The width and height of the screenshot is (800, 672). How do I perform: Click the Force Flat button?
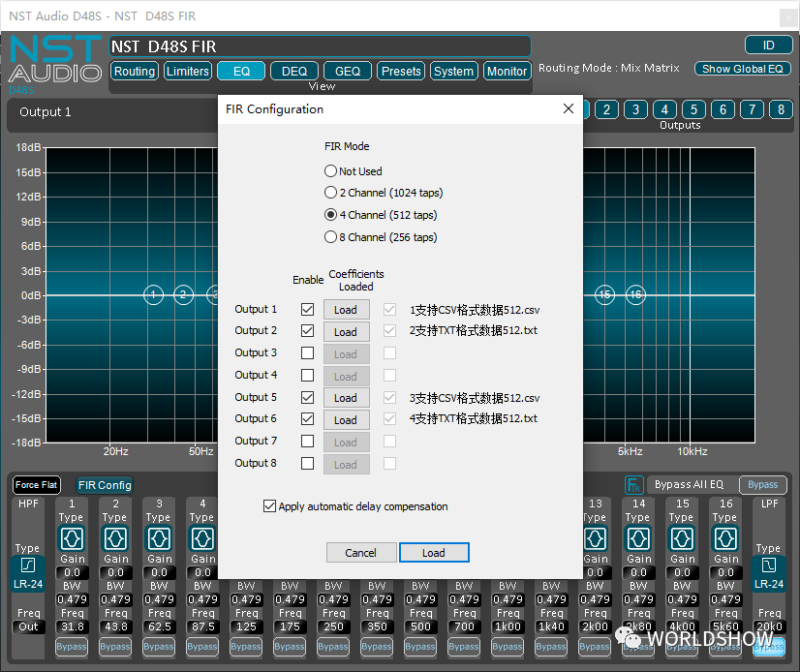point(36,485)
